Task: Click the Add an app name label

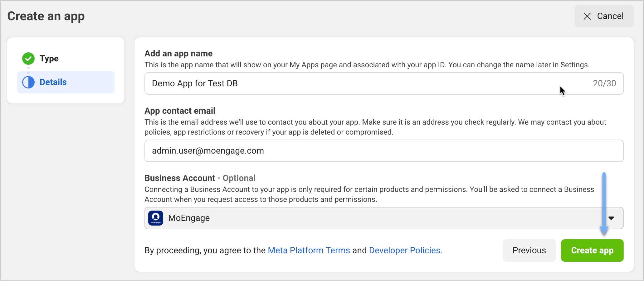Action: click(178, 53)
